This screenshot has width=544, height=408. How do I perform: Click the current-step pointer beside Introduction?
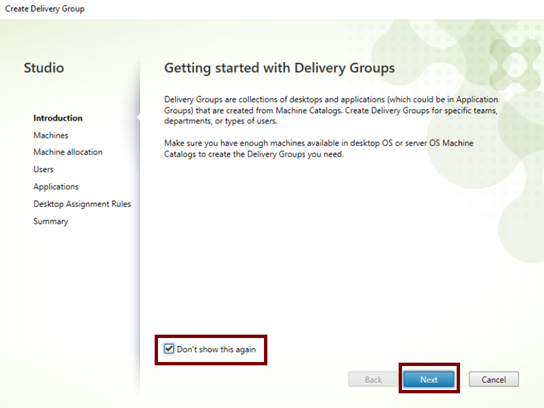tap(138, 118)
